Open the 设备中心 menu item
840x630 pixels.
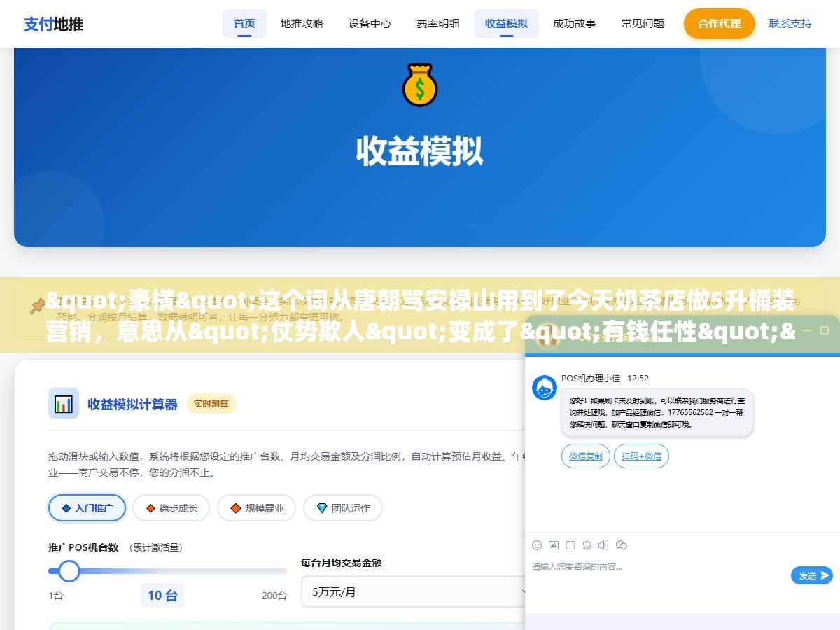point(370,23)
